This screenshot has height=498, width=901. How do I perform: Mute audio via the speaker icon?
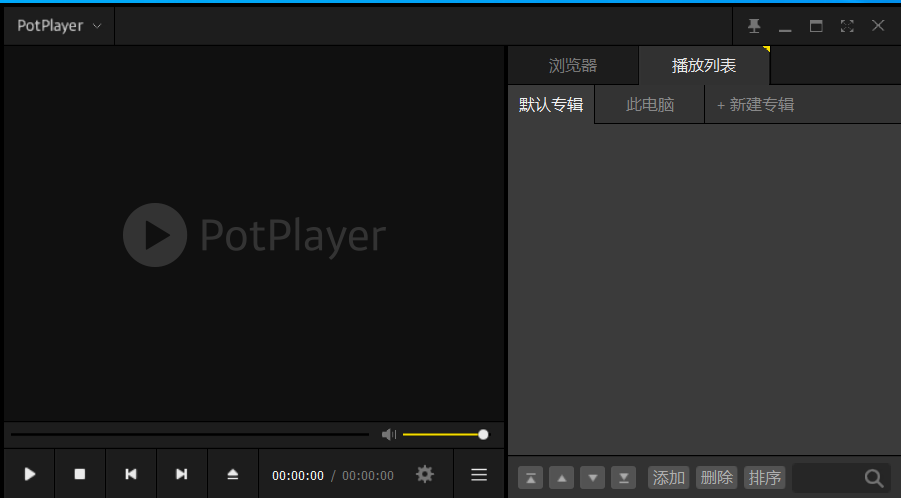(389, 434)
